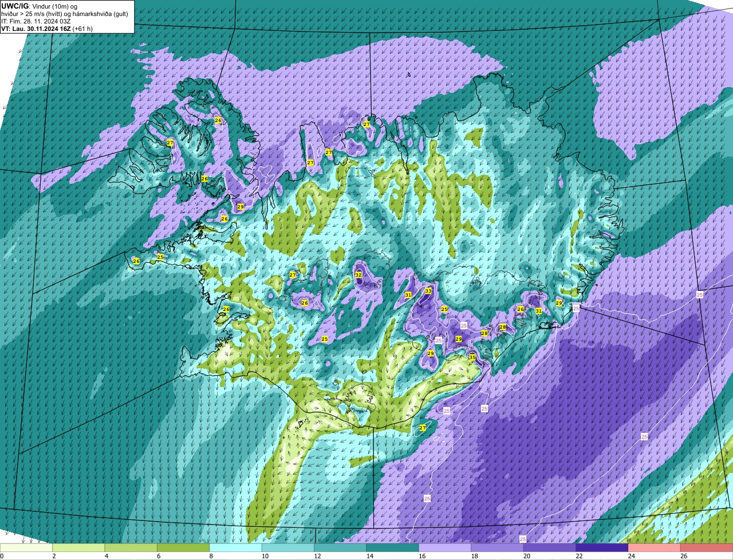This screenshot has width=733, height=560.
Task: Select the legend scale label '8'
Action: (211, 556)
